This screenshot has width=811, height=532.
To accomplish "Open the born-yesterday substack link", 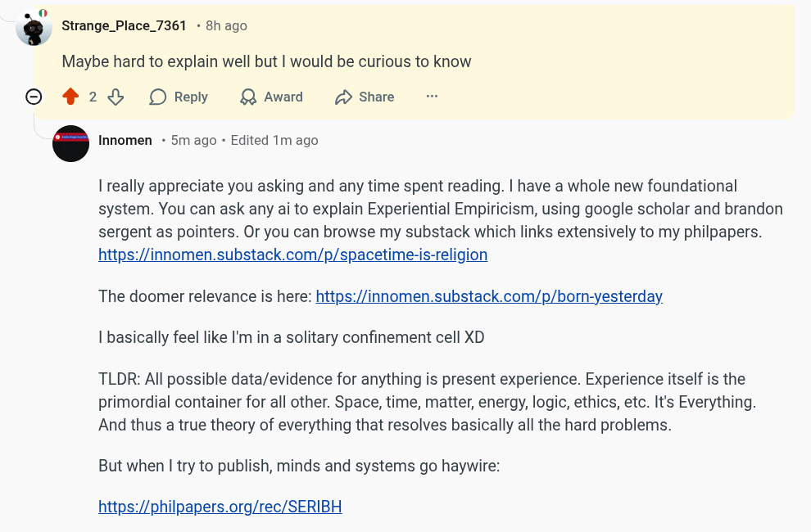I will coord(489,296).
